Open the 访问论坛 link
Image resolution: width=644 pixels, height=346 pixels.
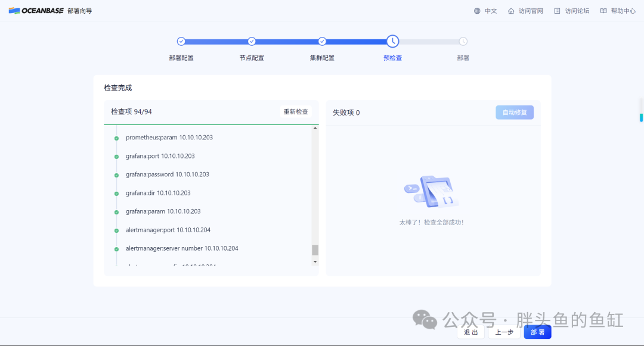tap(577, 11)
